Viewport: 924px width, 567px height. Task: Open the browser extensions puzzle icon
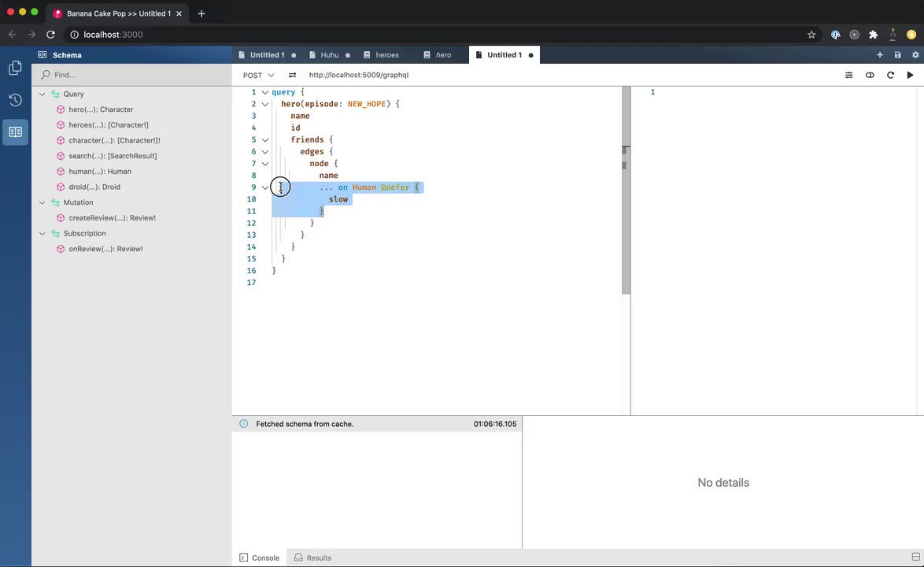(874, 35)
